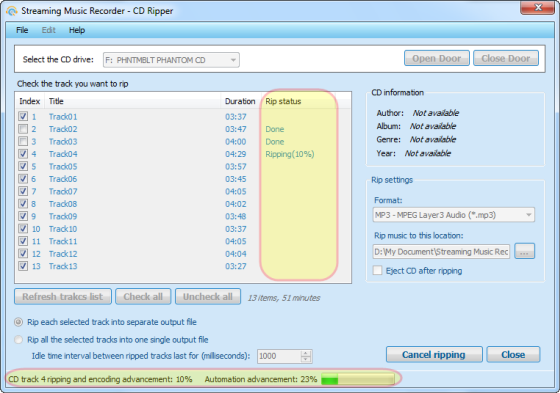Click the Index column header
560x393 pixels.
coord(30,101)
